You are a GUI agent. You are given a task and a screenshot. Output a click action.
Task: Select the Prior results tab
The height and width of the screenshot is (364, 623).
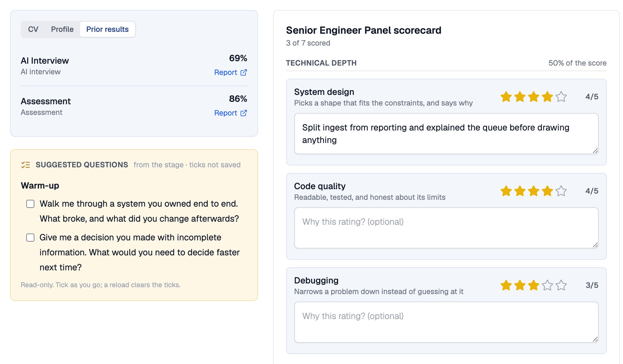click(107, 29)
